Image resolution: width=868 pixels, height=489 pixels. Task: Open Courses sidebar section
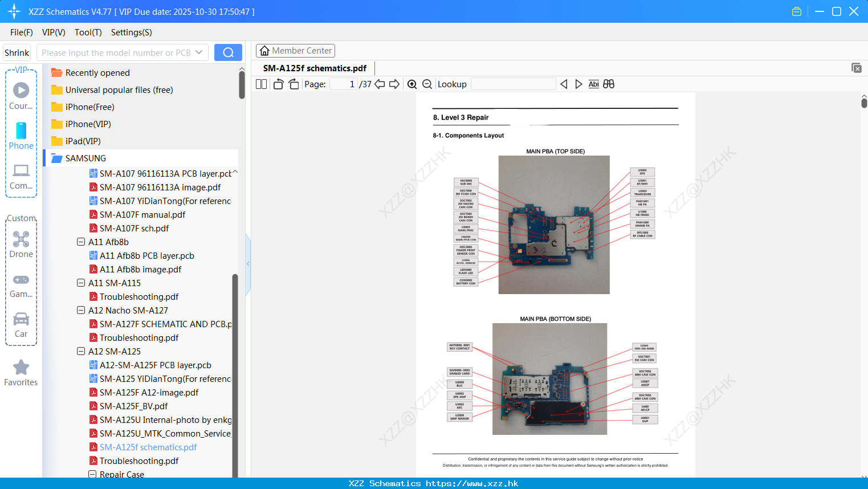[21, 96]
